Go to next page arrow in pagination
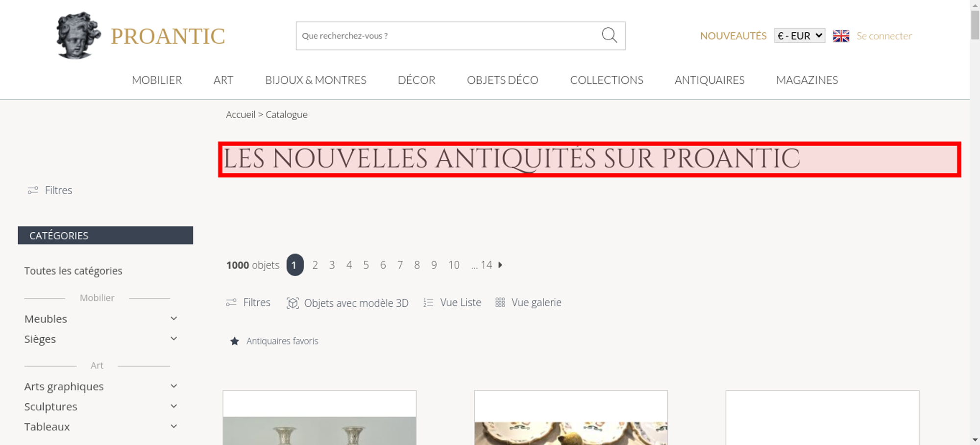The width and height of the screenshot is (980, 445). coord(500,265)
